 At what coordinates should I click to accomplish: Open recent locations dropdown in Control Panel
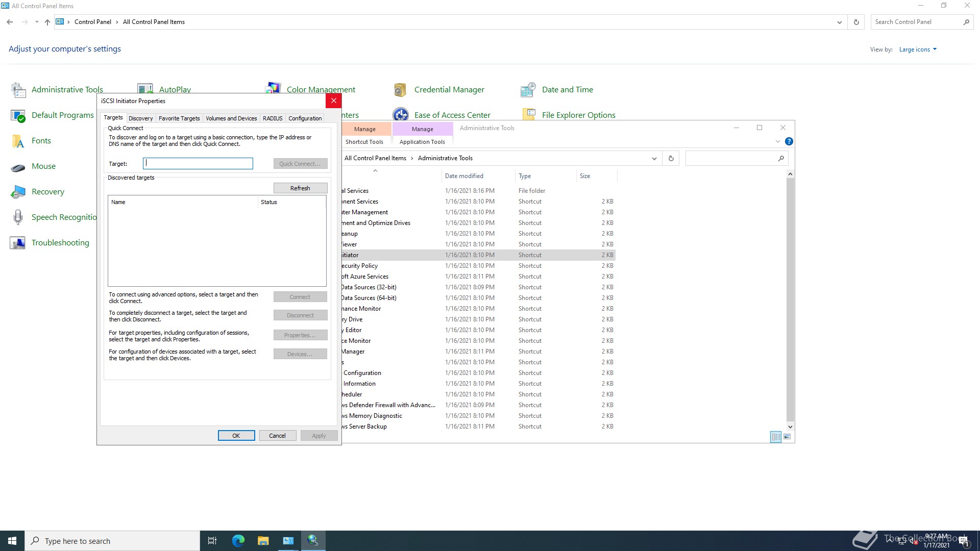click(37, 22)
